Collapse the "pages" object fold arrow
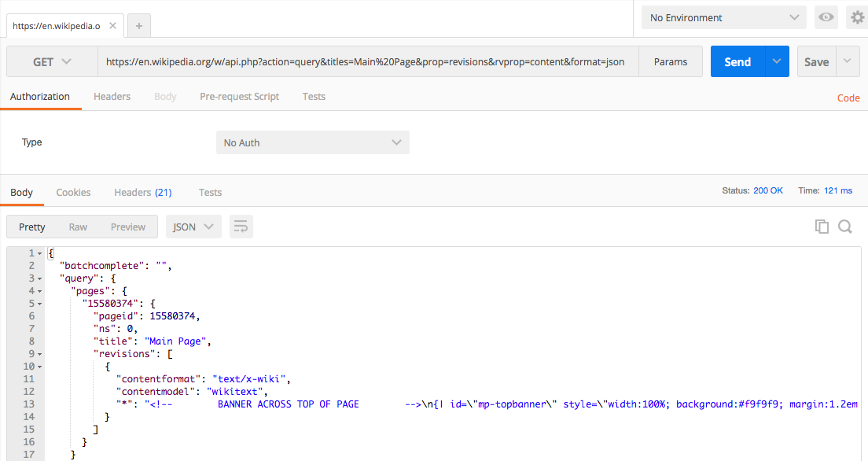This screenshot has height=461, width=868. pos(40,291)
